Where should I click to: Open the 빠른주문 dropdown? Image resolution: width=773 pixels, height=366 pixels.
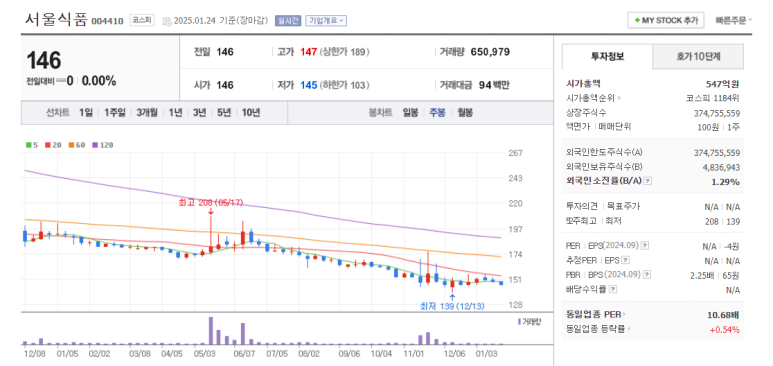pos(734,20)
